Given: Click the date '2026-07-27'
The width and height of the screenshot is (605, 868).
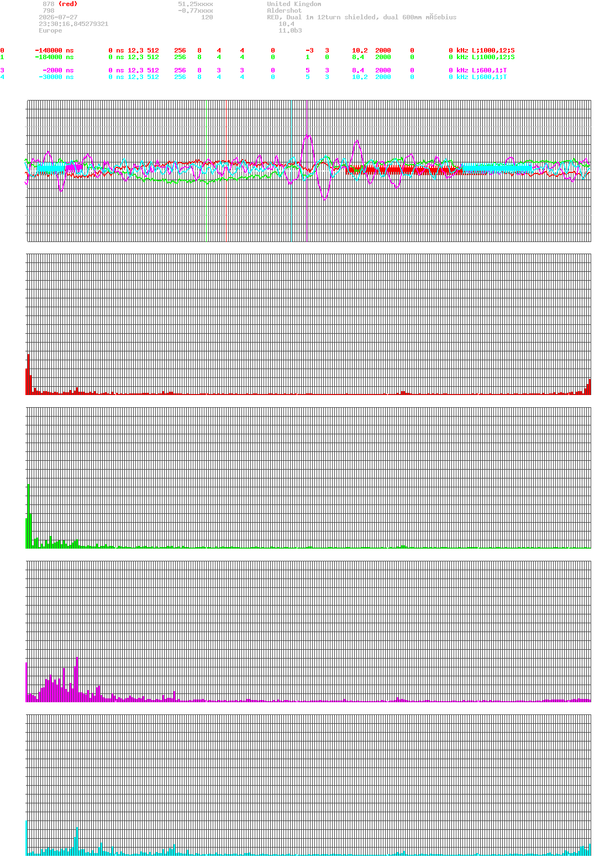Looking at the screenshot, I should pyautogui.click(x=58, y=17).
